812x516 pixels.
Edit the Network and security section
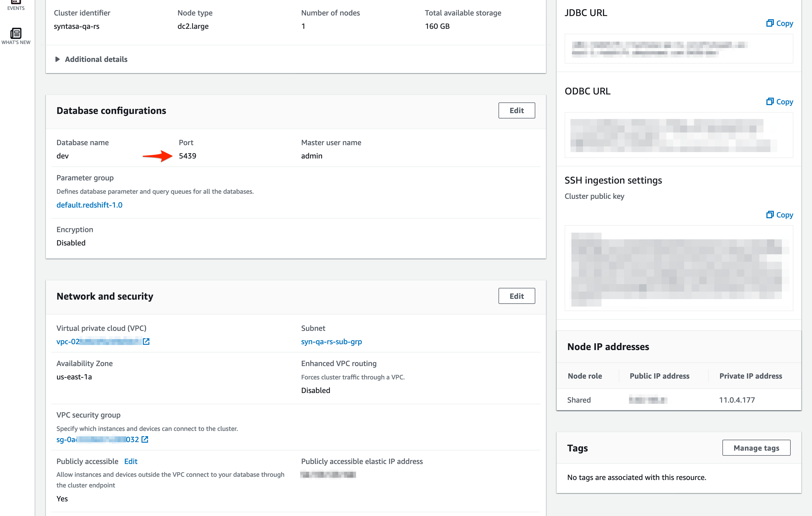[x=516, y=296]
